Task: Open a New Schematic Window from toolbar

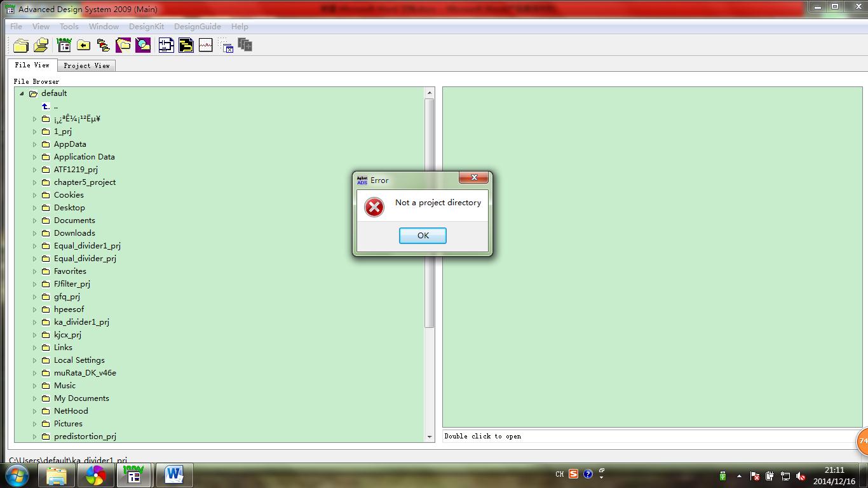Action: tap(166, 45)
